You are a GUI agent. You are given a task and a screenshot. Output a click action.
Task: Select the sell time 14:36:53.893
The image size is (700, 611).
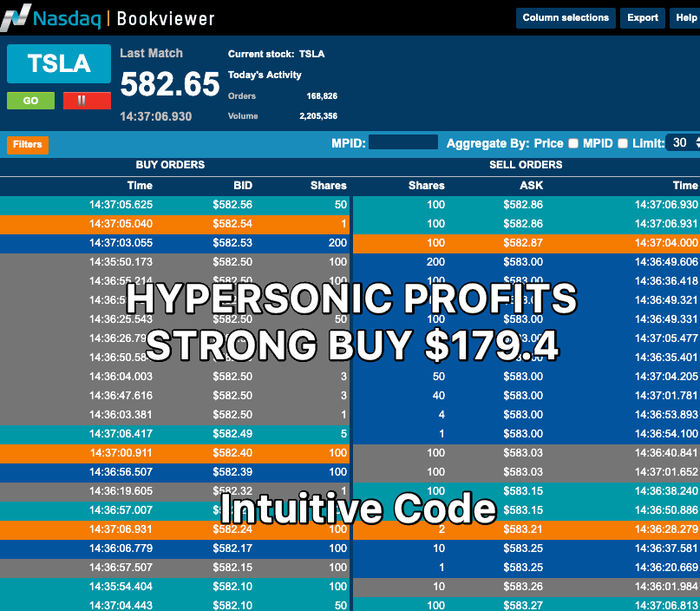(x=666, y=415)
